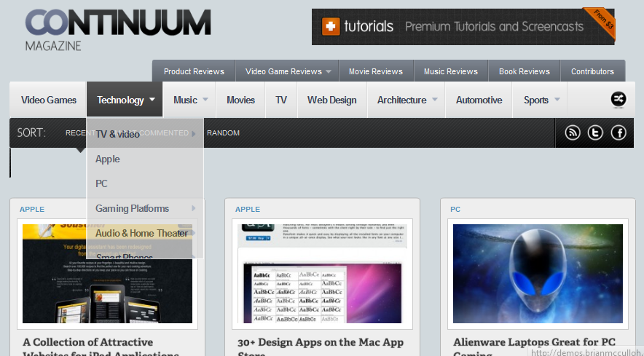644x356 pixels.
Task: Open Contributors tab
Action: tap(592, 71)
